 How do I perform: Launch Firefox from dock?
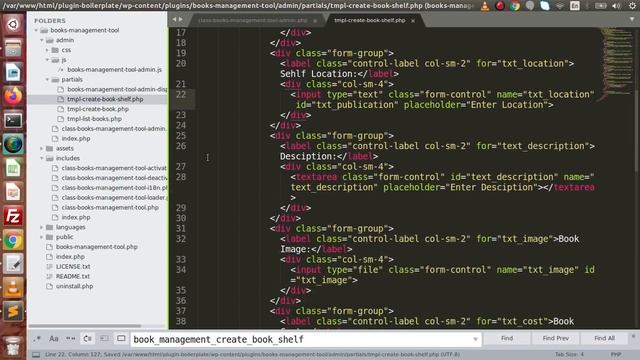point(13,97)
